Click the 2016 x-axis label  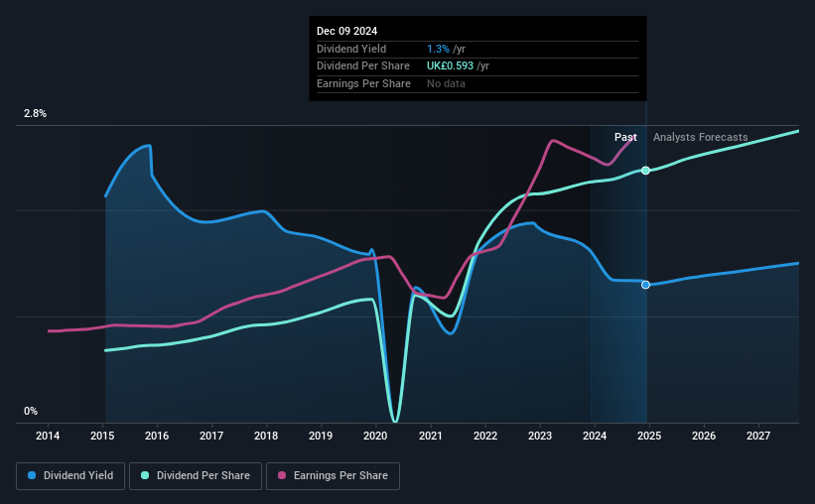click(157, 436)
